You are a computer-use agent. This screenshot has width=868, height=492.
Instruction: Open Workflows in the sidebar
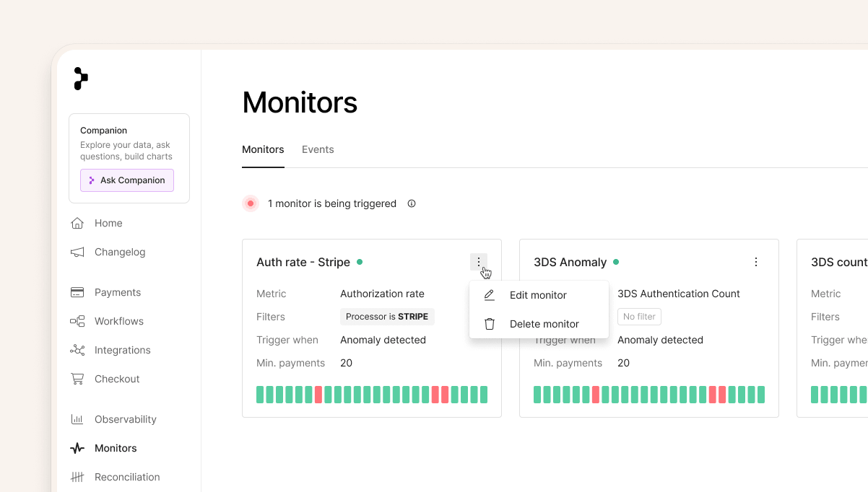pyautogui.click(x=107, y=321)
